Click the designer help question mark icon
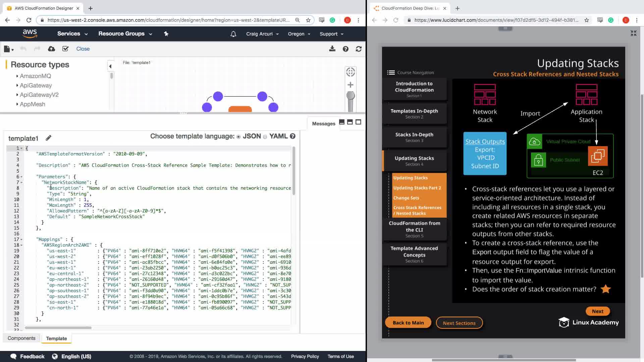This screenshot has width=644, height=362. coord(345,49)
